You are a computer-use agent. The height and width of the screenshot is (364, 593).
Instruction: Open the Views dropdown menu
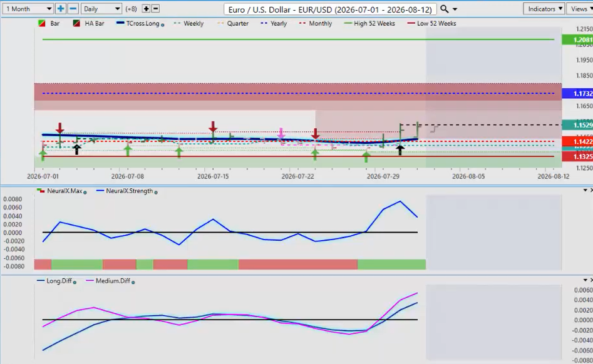580,9
